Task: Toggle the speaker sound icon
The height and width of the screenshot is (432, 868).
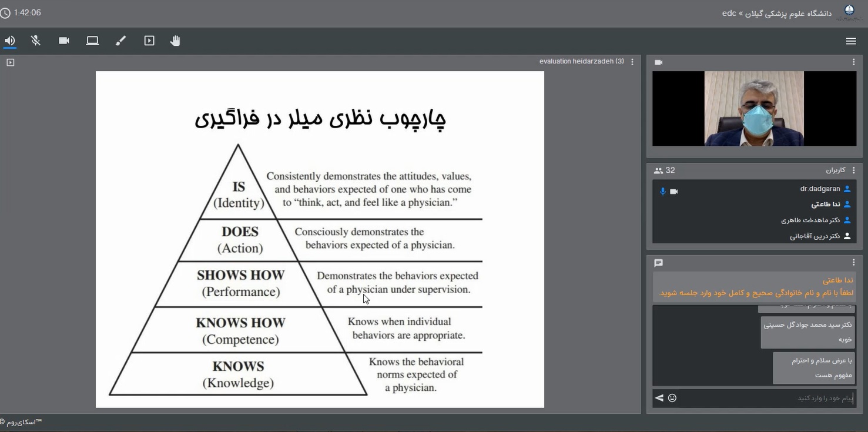Action: (10, 41)
